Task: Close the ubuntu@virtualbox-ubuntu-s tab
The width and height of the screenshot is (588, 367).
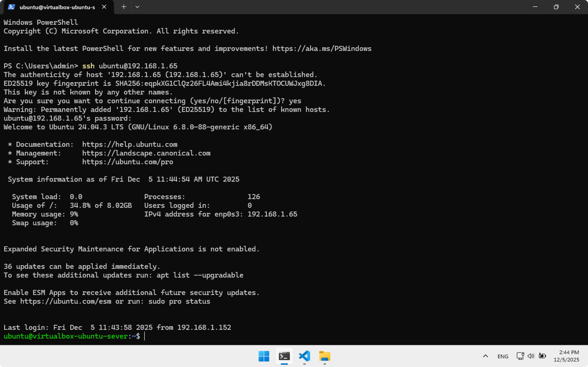Action: (x=104, y=7)
